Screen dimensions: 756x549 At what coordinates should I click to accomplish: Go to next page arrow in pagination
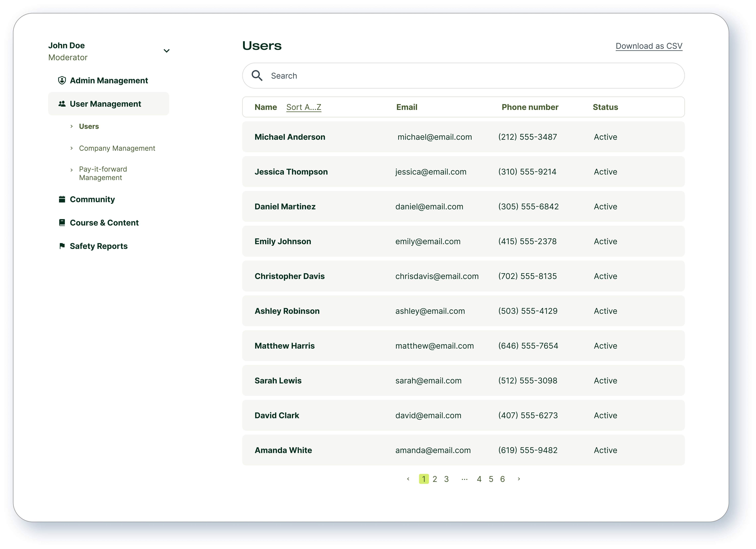pos(519,479)
